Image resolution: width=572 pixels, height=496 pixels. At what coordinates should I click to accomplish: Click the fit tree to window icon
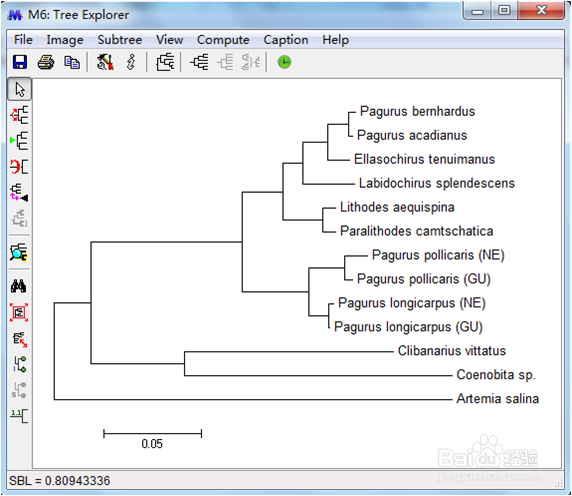click(19, 313)
